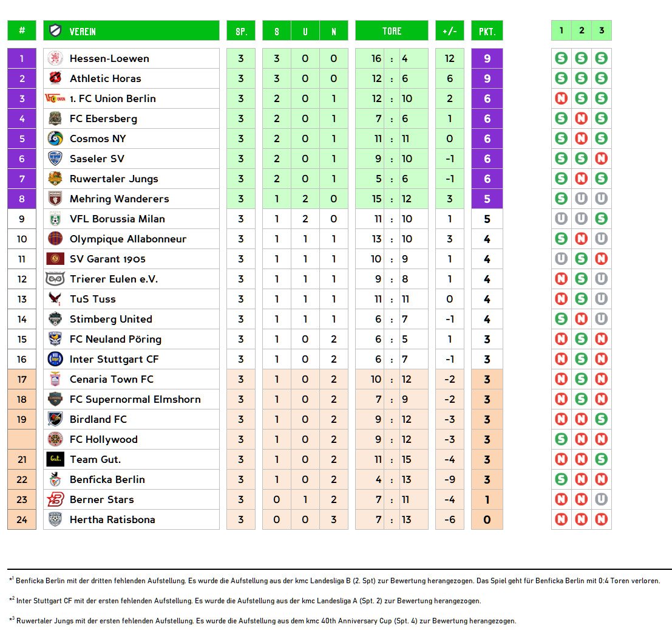Click the Hessen-Loewen club logo
Screen dimensions: 672x630
[x=55, y=58]
